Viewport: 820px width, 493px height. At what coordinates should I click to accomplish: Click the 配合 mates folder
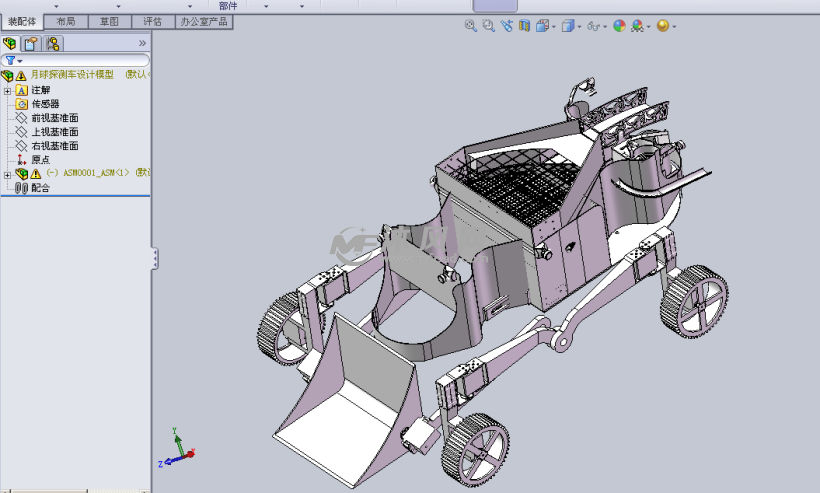pos(40,188)
